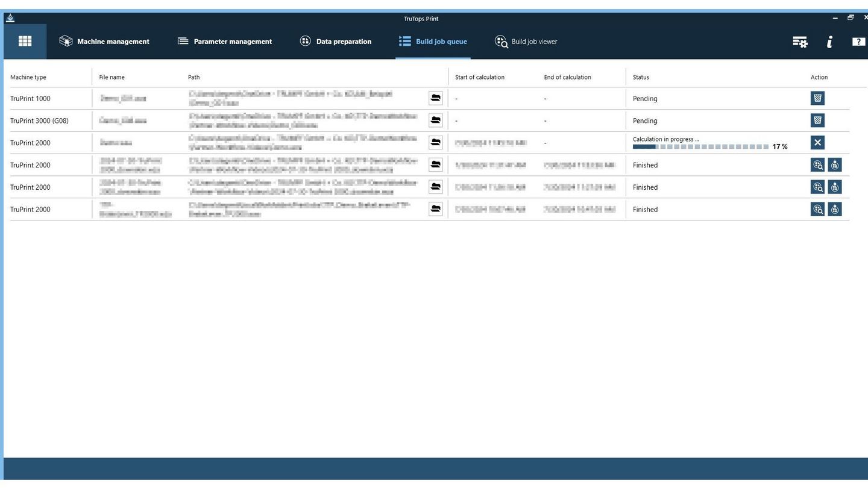Click the Status column header
The height and width of the screenshot is (488, 868).
pyautogui.click(x=641, y=77)
